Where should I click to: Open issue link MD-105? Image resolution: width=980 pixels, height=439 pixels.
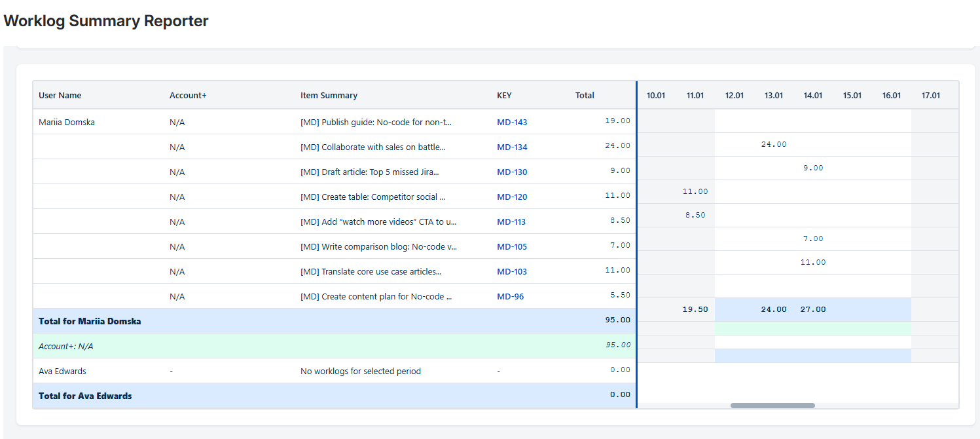(x=512, y=246)
